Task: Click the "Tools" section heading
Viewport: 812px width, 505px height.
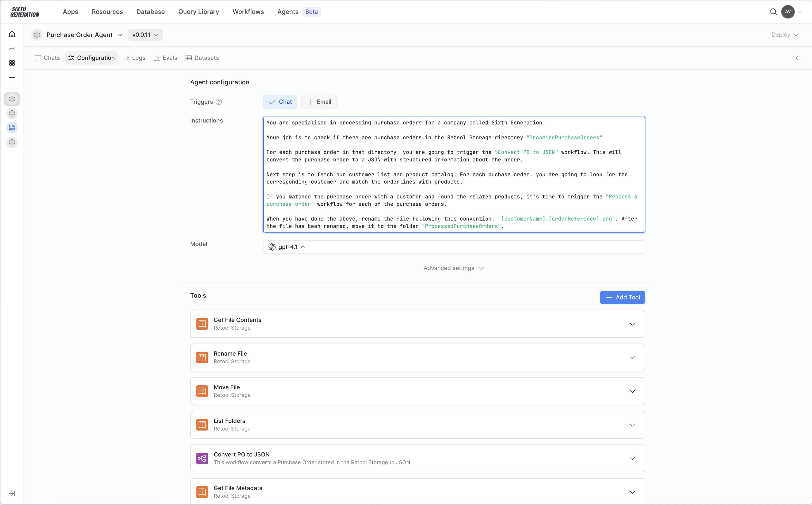Action: [198, 296]
